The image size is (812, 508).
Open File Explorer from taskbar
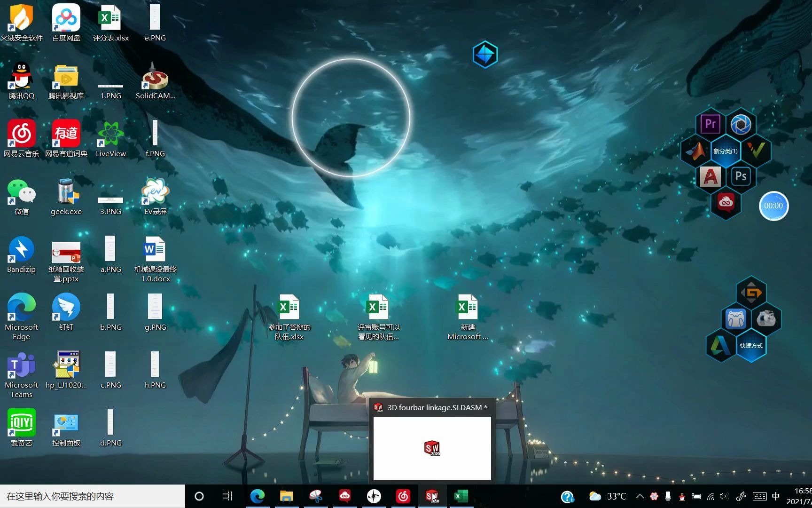pyautogui.click(x=286, y=496)
